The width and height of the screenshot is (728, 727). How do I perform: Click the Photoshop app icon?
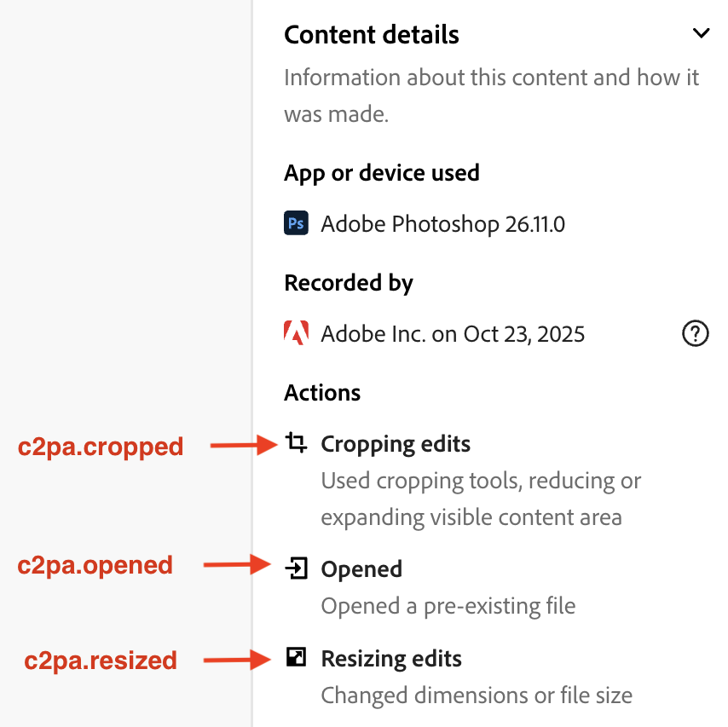click(x=296, y=224)
